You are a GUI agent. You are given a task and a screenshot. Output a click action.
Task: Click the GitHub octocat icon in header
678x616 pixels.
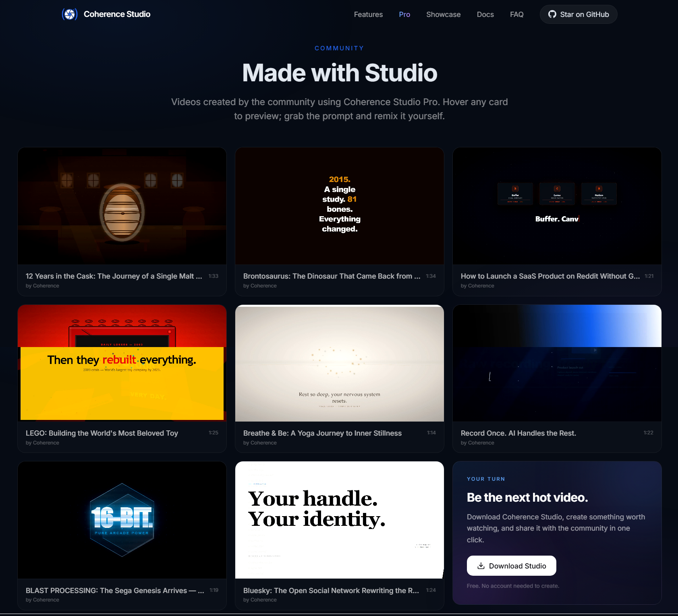tap(552, 14)
